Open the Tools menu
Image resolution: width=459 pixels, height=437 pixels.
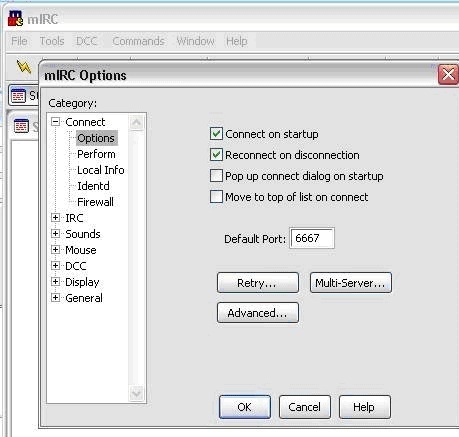(52, 41)
